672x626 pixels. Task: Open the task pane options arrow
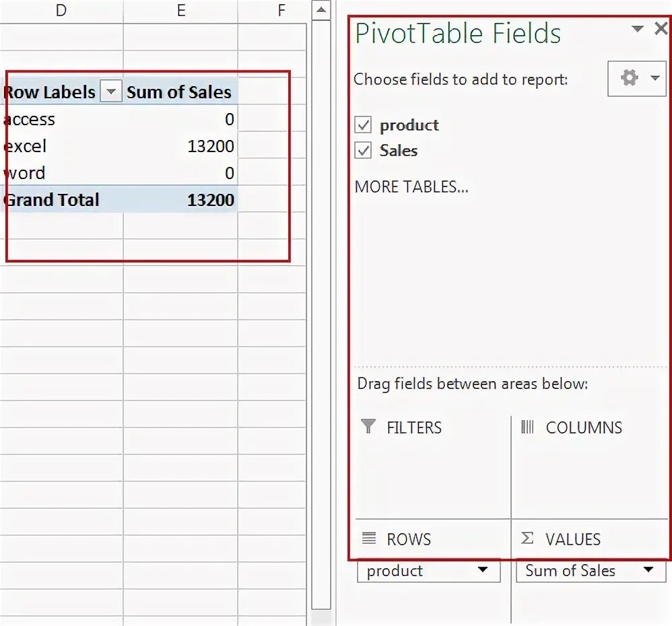637,29
